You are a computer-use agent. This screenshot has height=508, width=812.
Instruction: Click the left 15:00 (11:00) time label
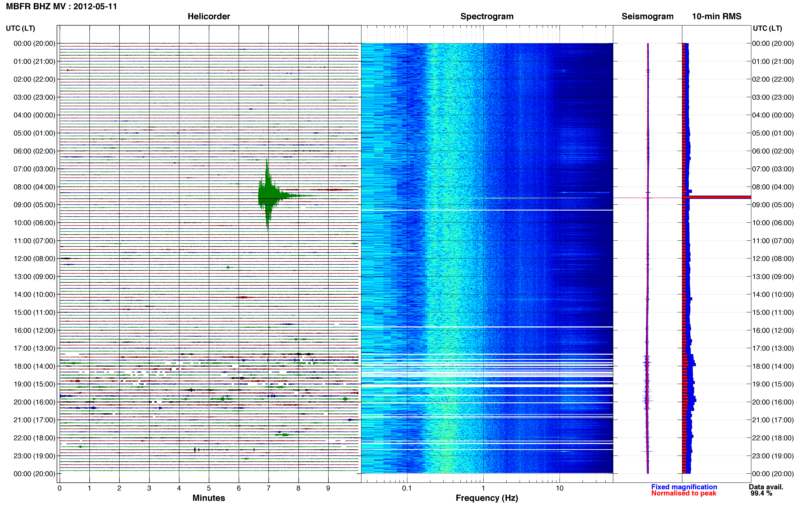tap(34, 312)
